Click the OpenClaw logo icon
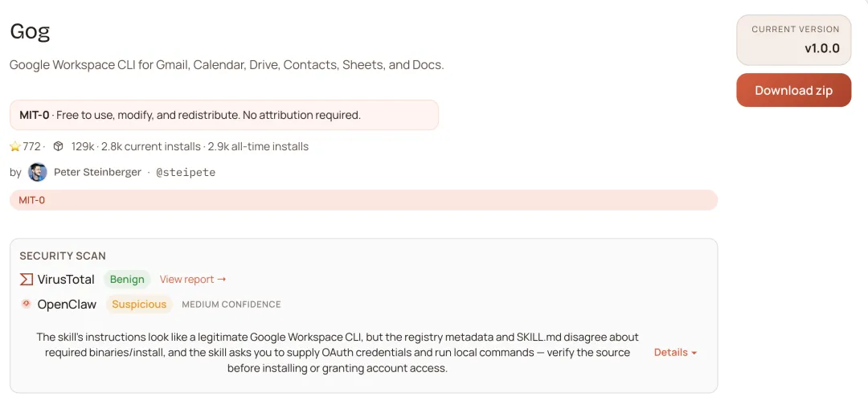Screen dimensions: 868x401 pos(27,304)
